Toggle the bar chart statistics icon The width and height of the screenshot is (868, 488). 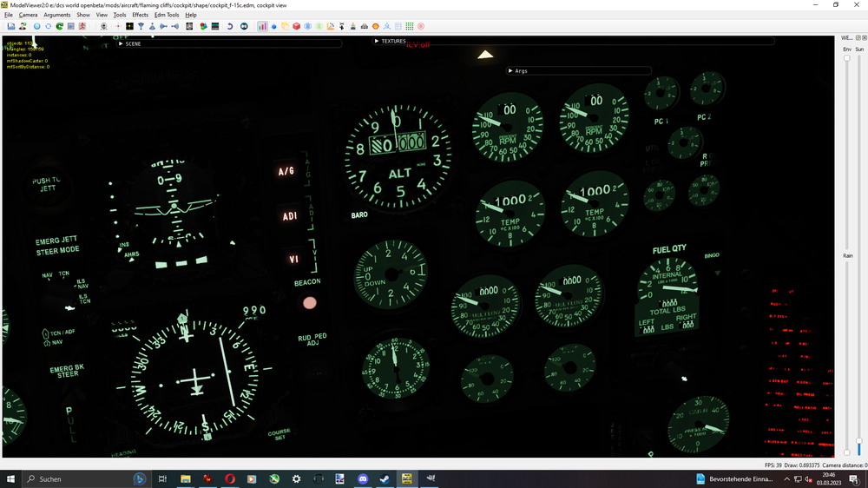pyautogui.click(x=262, y=26)
